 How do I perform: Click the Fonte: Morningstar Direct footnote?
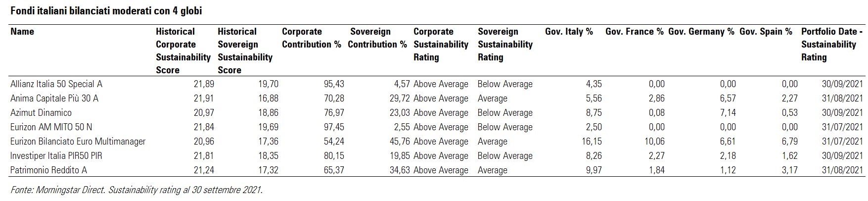click(136, 190)
